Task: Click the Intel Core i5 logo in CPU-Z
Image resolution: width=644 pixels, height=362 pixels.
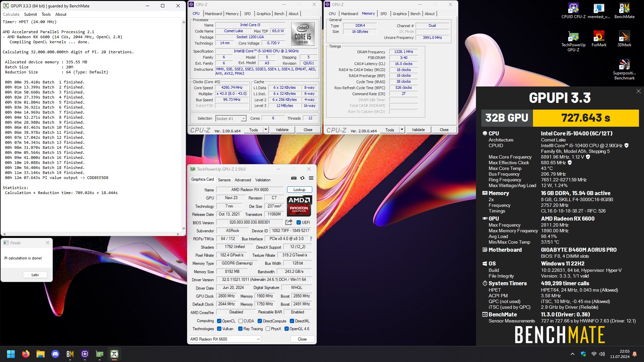Action: pos(303,34)
